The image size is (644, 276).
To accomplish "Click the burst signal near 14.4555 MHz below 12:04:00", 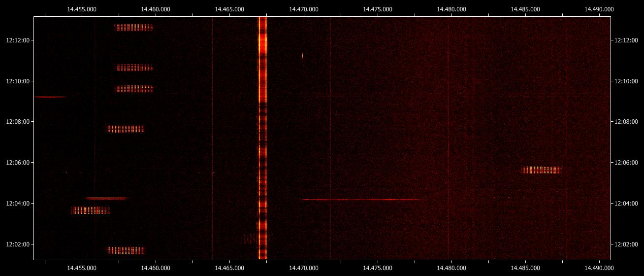I will (91, 210).
